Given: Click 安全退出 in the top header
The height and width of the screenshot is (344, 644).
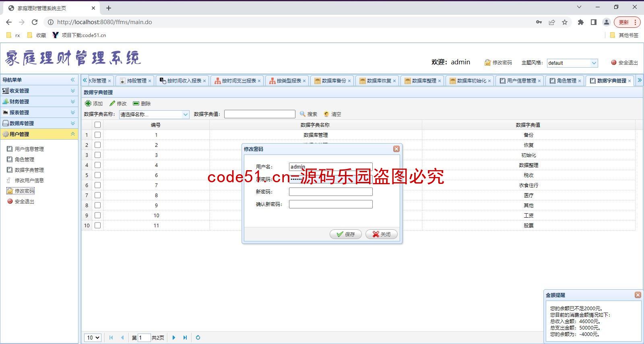Looking at the screenshot, I should point(624,63).
